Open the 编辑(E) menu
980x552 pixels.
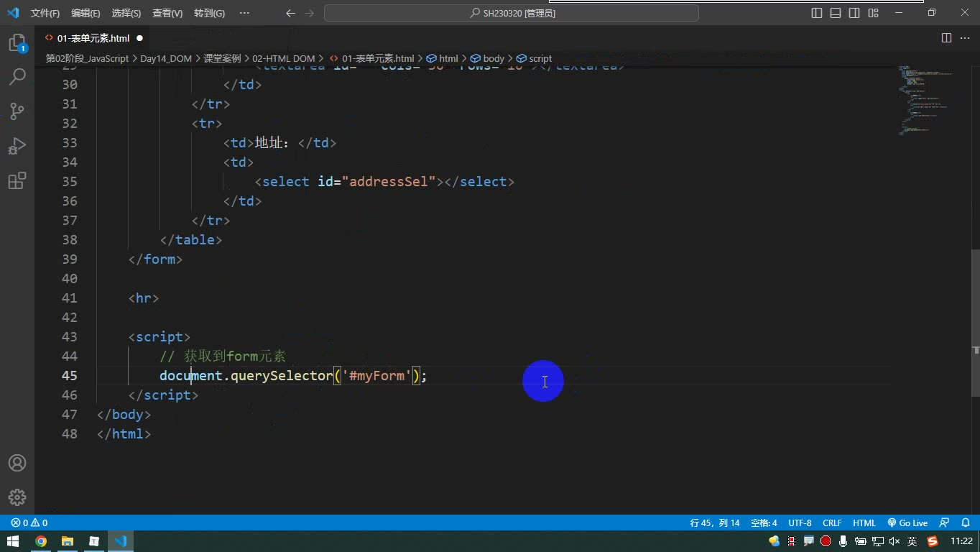(85, 13)
